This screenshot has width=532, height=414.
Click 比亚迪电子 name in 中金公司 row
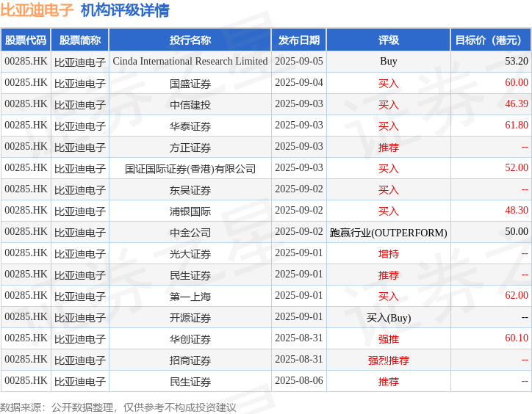80,233
